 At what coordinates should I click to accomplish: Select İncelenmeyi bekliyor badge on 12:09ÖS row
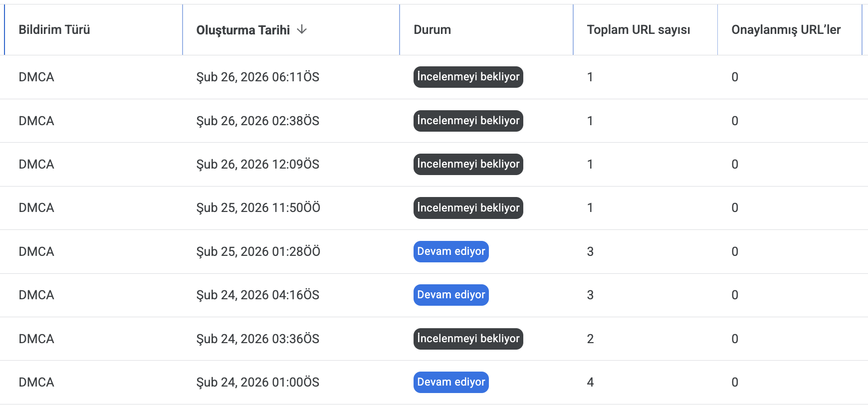[x=468, y=164]
